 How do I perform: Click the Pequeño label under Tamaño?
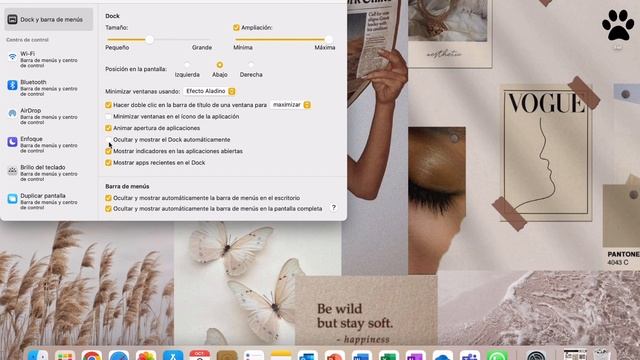tap(117, 47)
